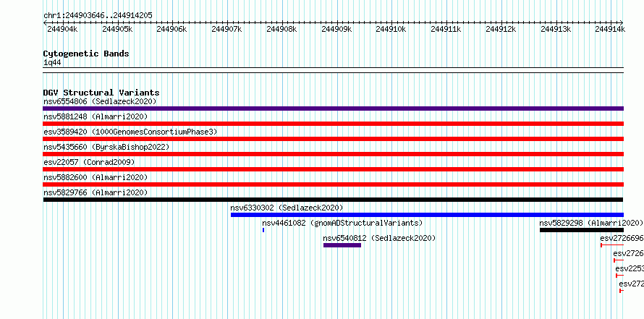Viewport: 644px width, 319px height.
Task: Open the nsv6554806 (Sedlazeck2020) variant label
Action: (100, 101)
